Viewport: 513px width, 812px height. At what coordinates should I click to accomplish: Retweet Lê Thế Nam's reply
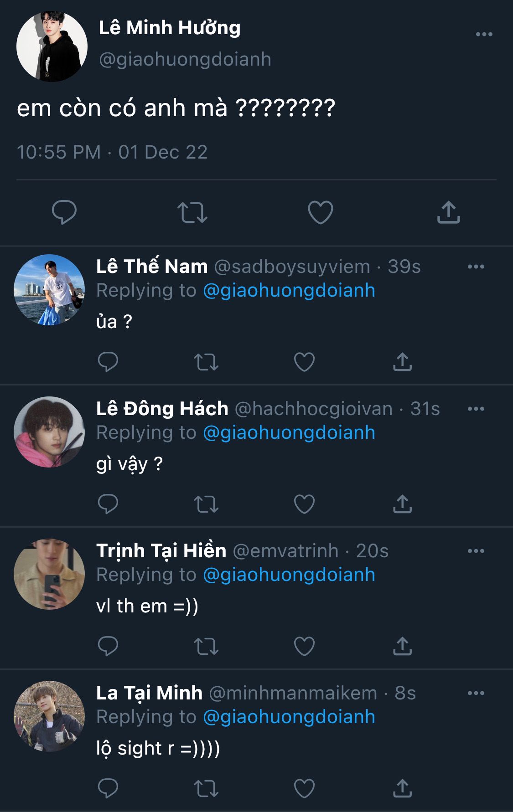(206, 362)
